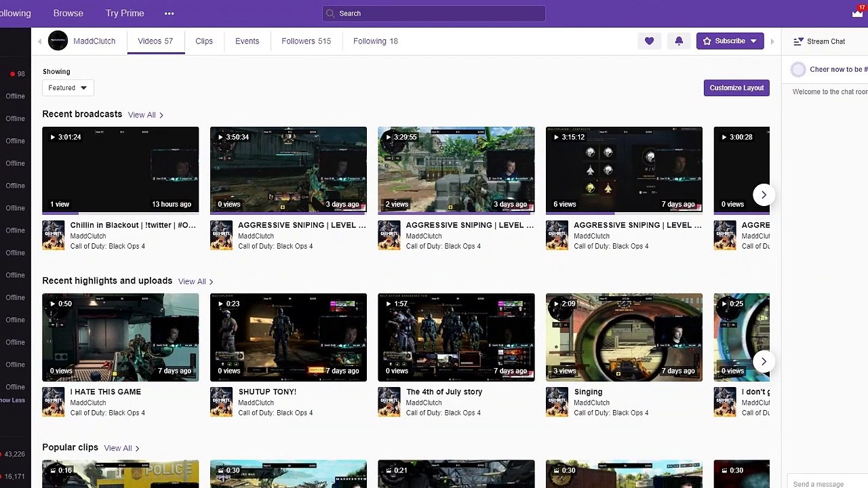Click the game box art beside 'Singing'

(x=557, y=402)
